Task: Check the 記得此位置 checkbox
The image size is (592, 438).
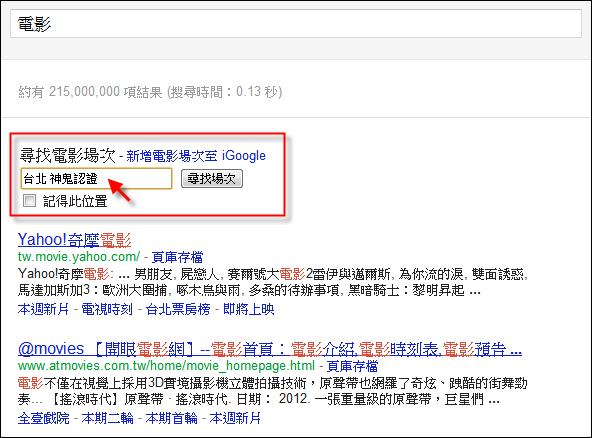Action: 29,200
